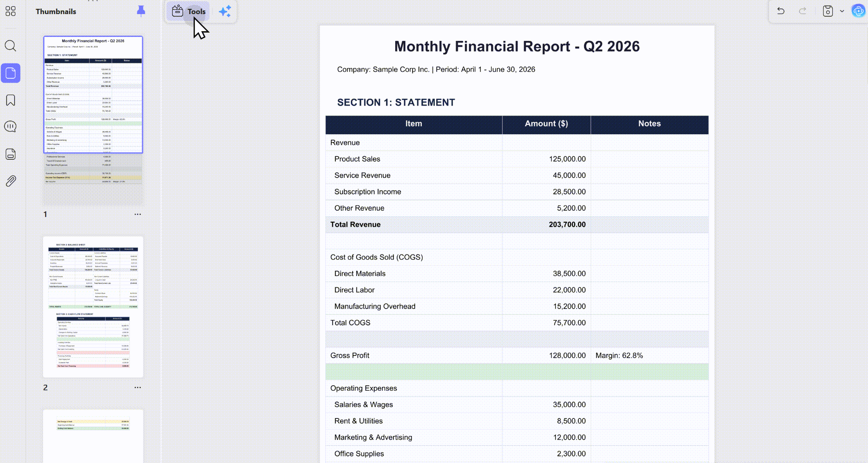Toggle the pin on the Thumbnails panel

pos(141,11)
